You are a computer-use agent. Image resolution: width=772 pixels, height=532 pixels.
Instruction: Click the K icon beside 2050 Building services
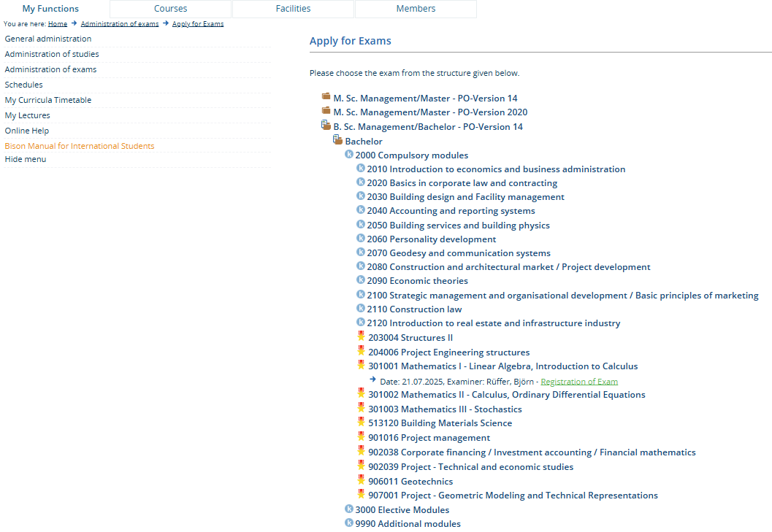[x=361, y=225]
